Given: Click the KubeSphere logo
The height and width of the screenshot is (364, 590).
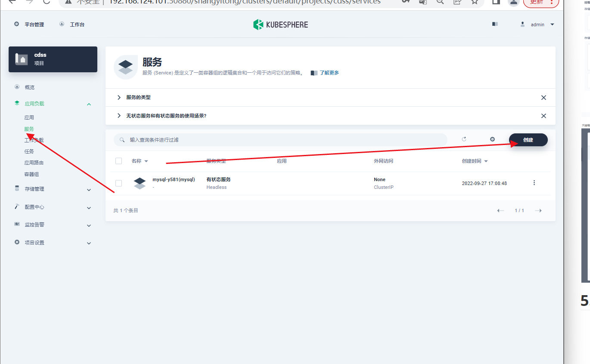Looking at the screenshot, I should 280,25.
